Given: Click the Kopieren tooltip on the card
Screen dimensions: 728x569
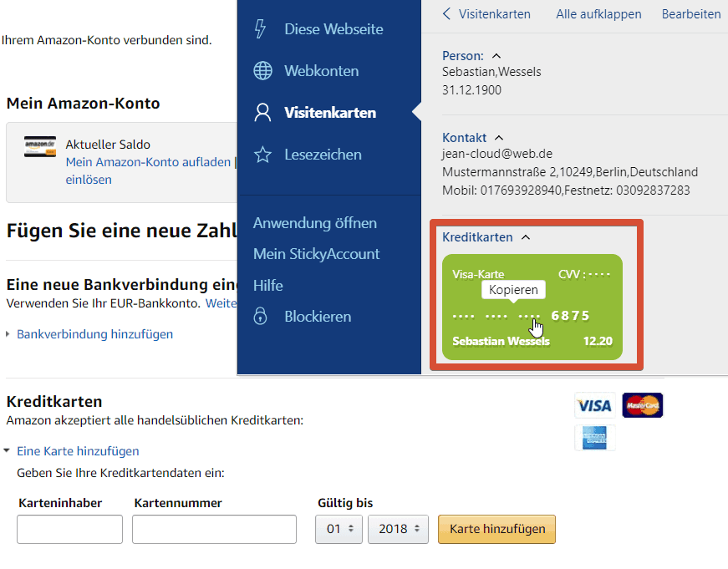Looking at the screenshot, I should [x=513, y=290].
